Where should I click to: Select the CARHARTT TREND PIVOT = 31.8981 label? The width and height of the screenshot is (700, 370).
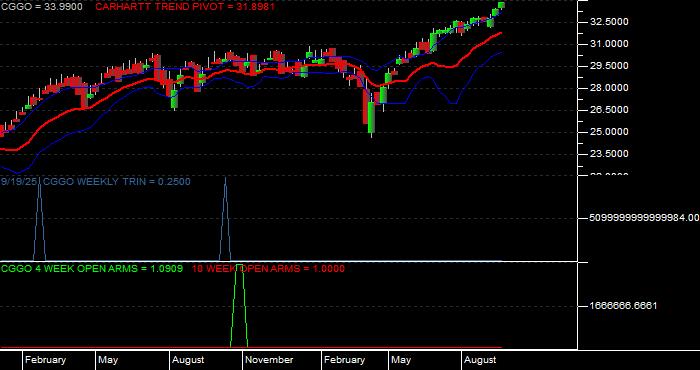click(x=185, y=7)
